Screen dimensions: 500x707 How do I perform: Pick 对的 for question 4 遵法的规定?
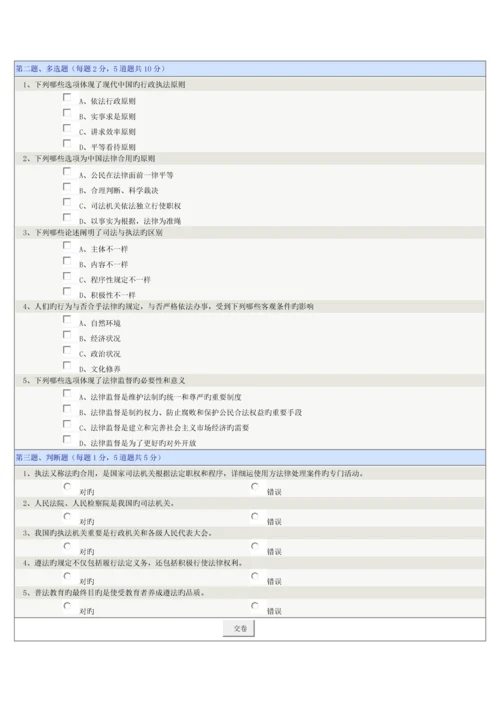click(67, 576)
